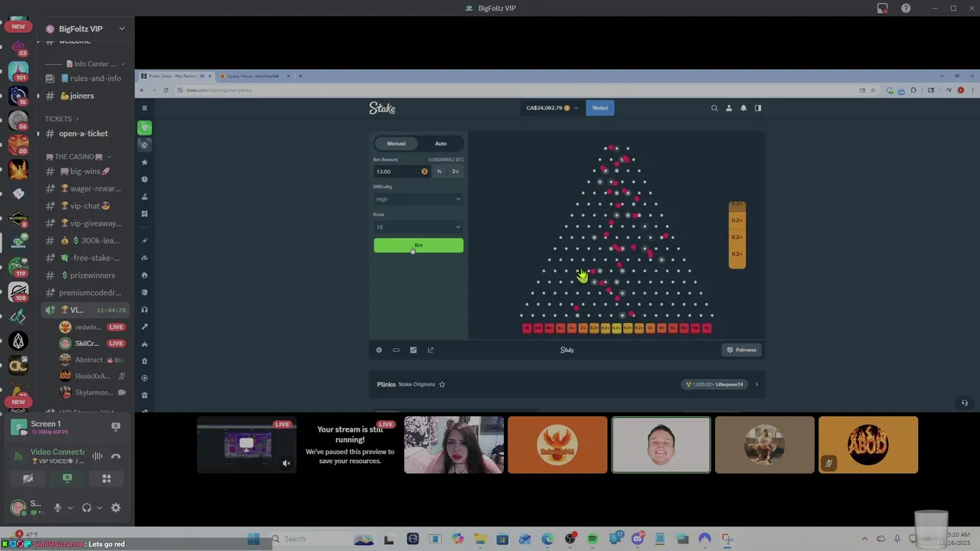
Task: Open Spotify from the taskbar
Action: pos(593,539)
